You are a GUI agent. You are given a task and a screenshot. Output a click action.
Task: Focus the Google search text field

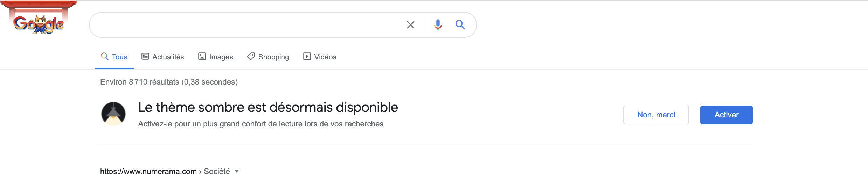pyautogui.click(x=245, y=25)
